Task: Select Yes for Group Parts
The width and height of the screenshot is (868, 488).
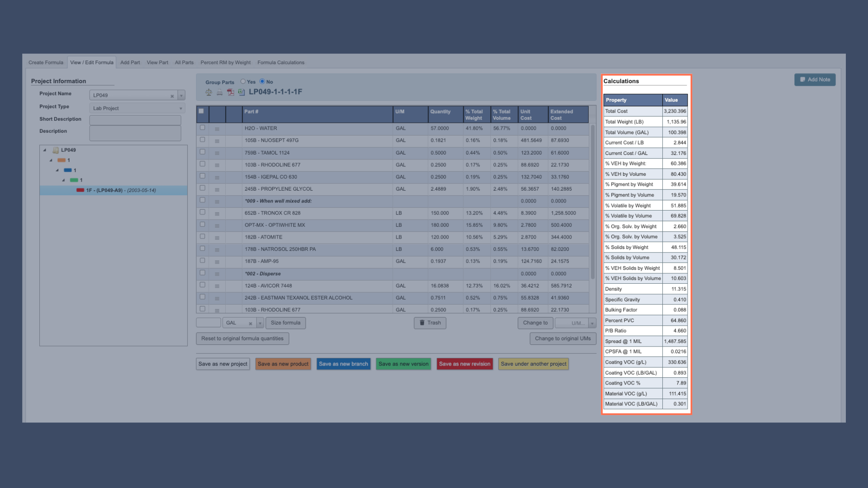Action: click(x=244, y=82)
